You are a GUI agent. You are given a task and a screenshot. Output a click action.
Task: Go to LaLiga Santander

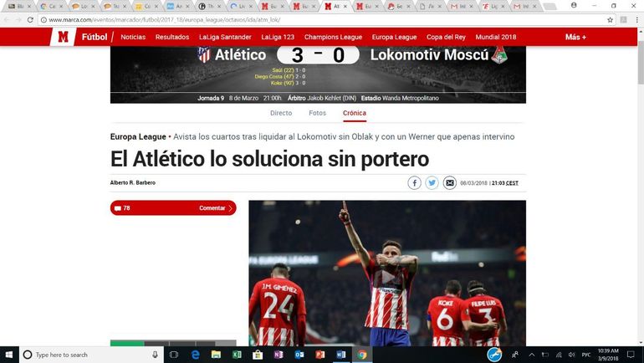225,37
